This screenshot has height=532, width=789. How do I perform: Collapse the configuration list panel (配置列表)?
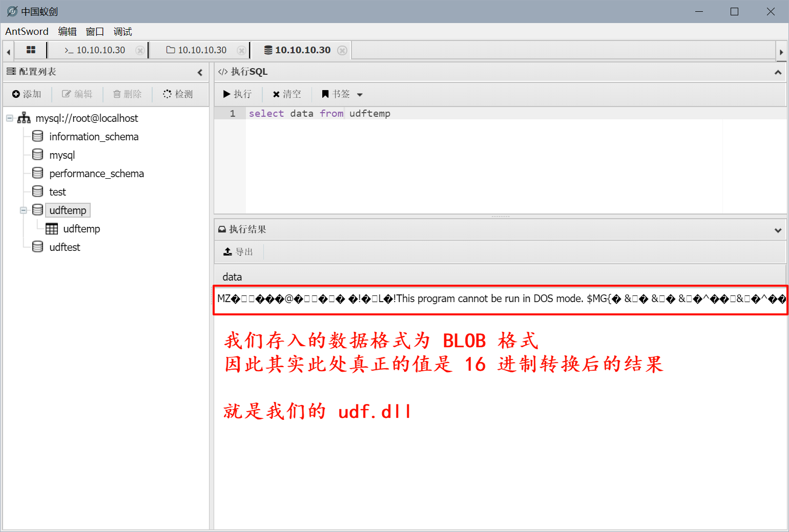(x=200, y=72)
